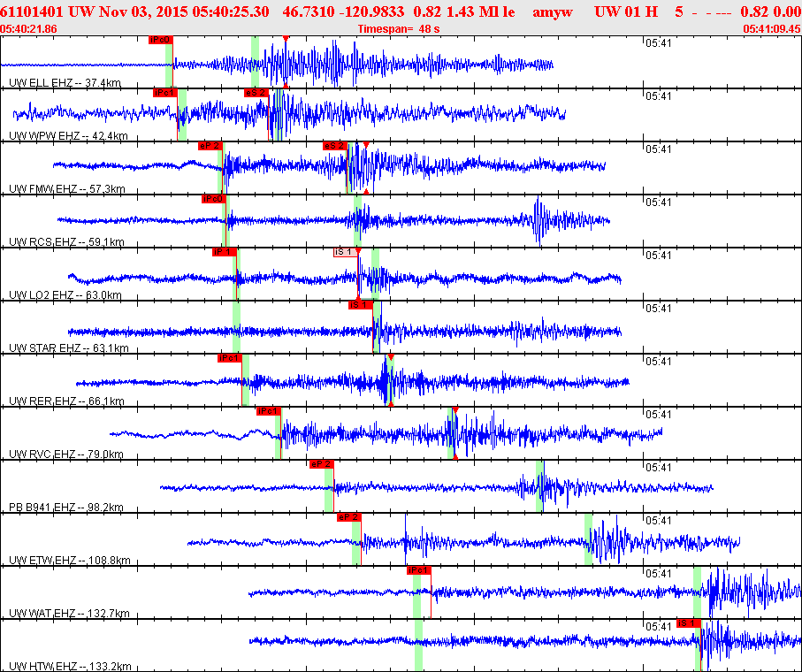Click the red triangle marker atop RVC trace
The image size is (802, 672).
point(454,410)
